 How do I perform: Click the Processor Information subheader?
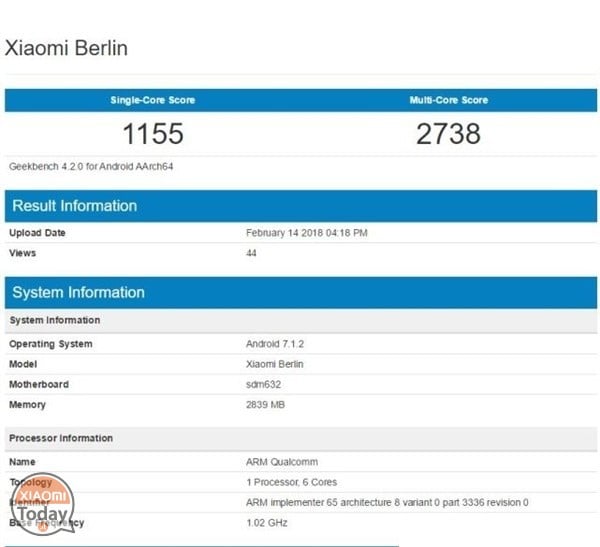point(301,438)
